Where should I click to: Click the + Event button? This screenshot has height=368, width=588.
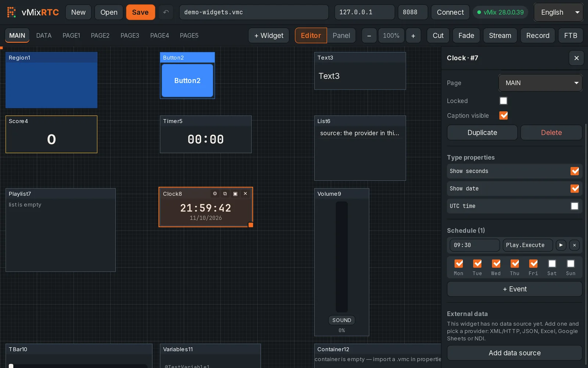(514, 289)
